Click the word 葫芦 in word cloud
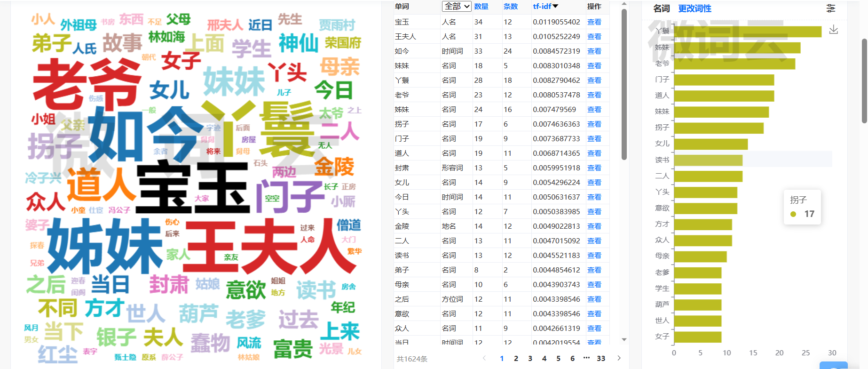 [199, 313]
